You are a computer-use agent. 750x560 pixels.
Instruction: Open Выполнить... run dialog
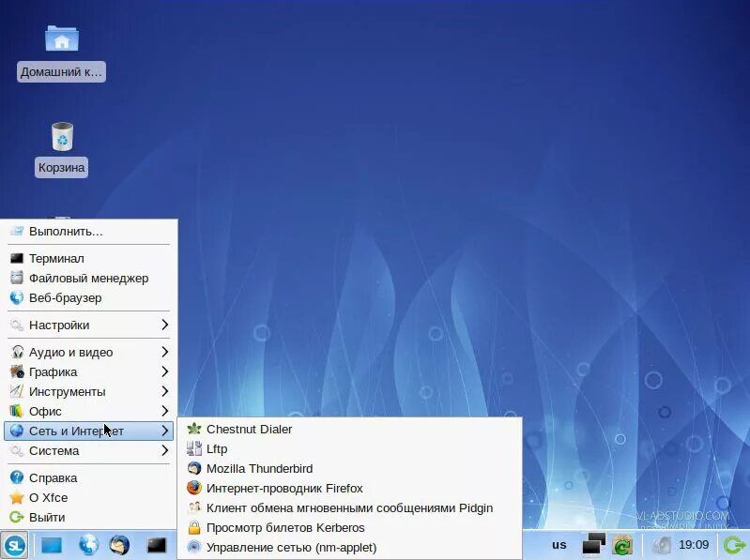[x=89, y=232]
